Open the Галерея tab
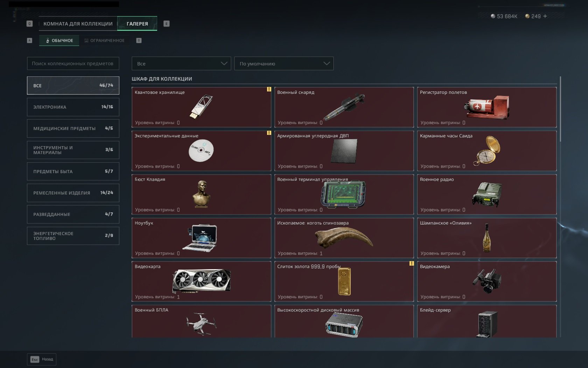Viewport: 588px width, 368px height. [137, 23]
